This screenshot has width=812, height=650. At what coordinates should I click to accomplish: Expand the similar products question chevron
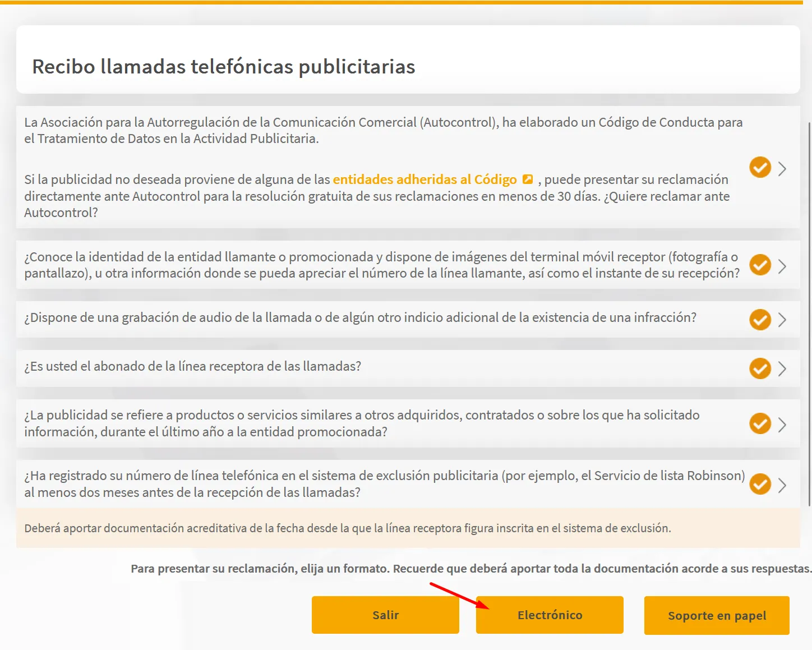(782, 425)
